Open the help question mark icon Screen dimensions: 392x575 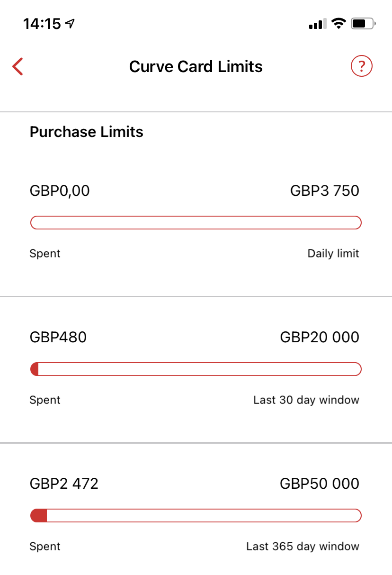pos(362,66)
